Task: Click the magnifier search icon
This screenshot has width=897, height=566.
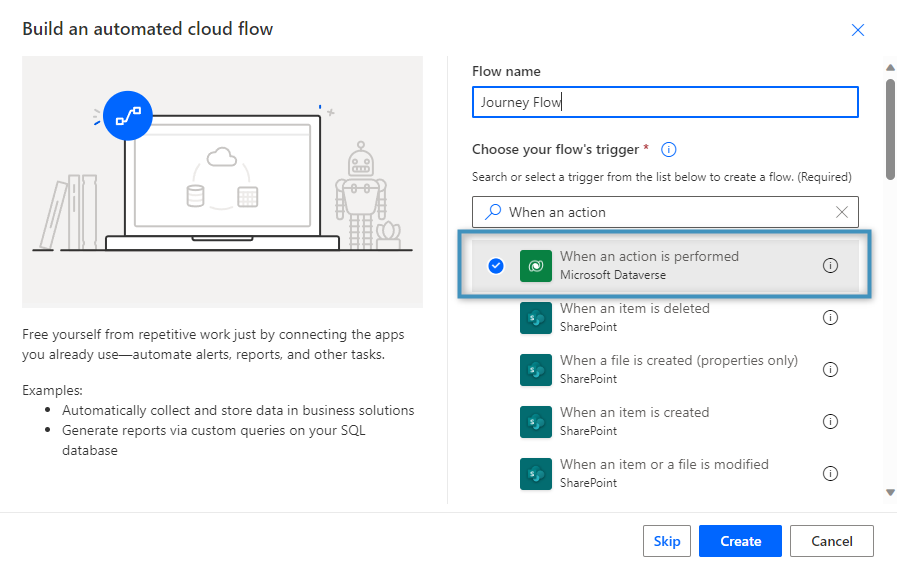Action: 493,212
